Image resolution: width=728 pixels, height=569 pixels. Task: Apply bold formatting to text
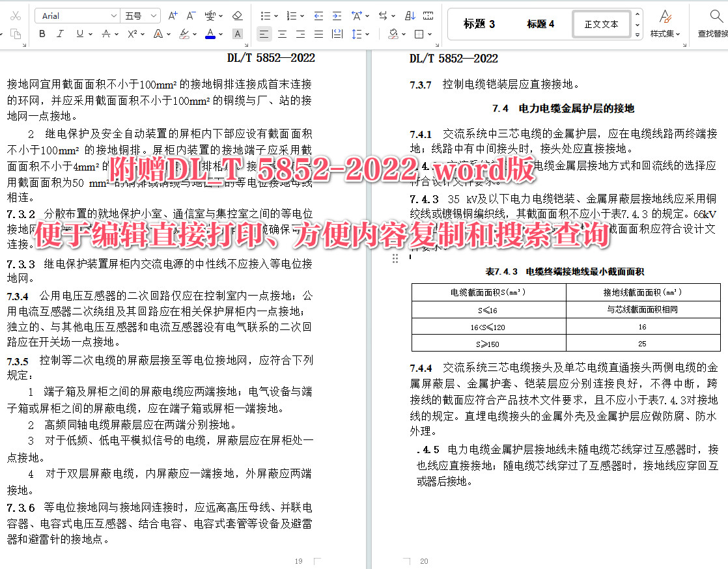point(41,34)
